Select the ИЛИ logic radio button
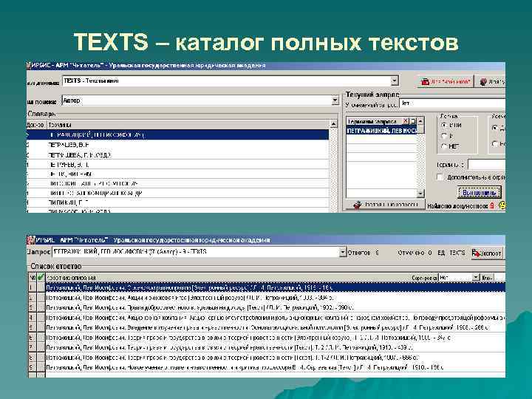Image resolution: width=532 pixels, height=399 pixels. (x=444, y=125)
